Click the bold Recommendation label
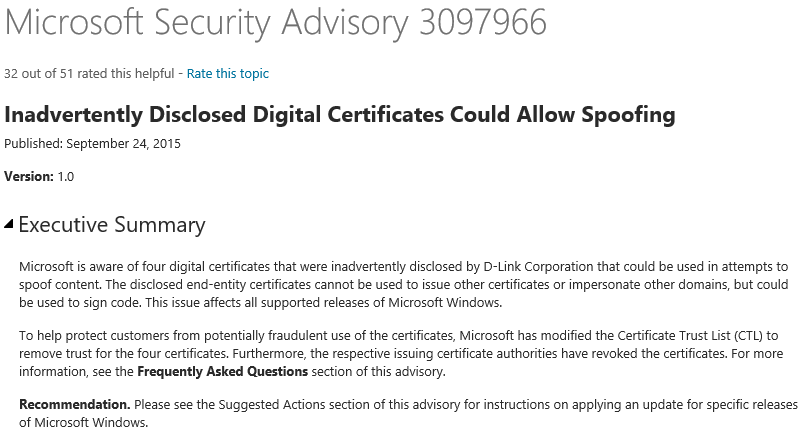 (75, 404)
